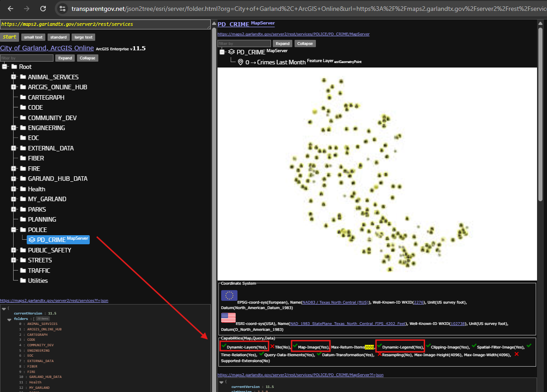
Task: Open the rest/services?f=json link
Action: point(54,300)
